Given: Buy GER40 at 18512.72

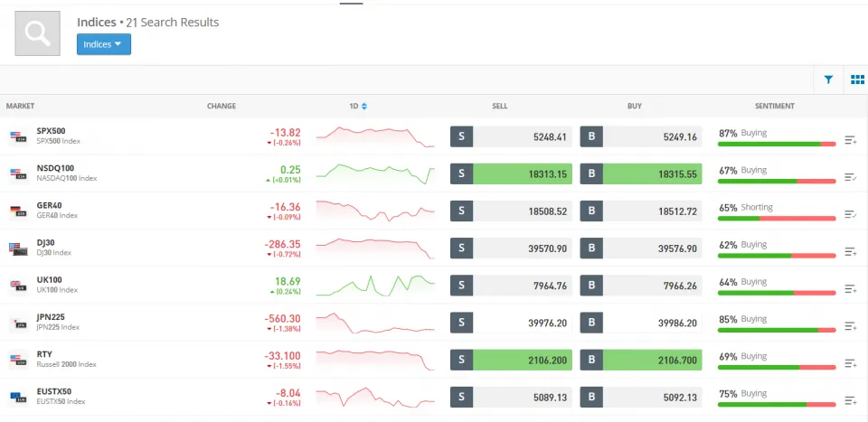Looking at the screenshot, I should (641, 211).
